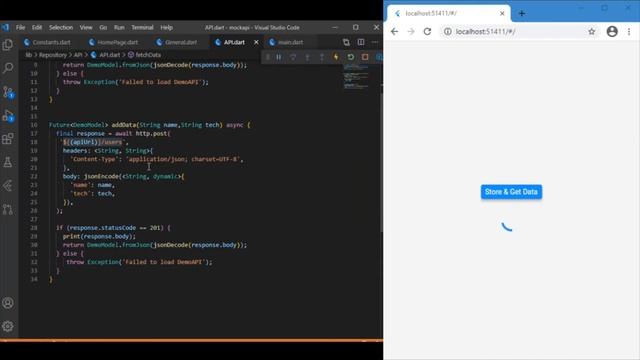This screenshot has height=360, width=640.
Task: Open Run and Debug view
Action: (x=8, y=116)
